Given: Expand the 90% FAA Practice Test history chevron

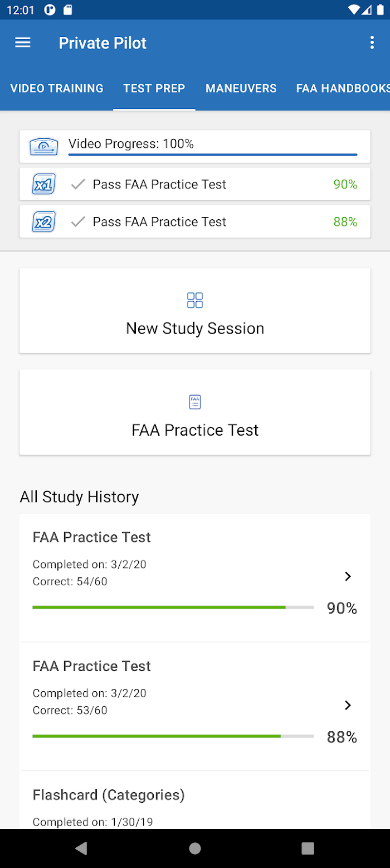Looking at the screenshot, I should (348, 576).
